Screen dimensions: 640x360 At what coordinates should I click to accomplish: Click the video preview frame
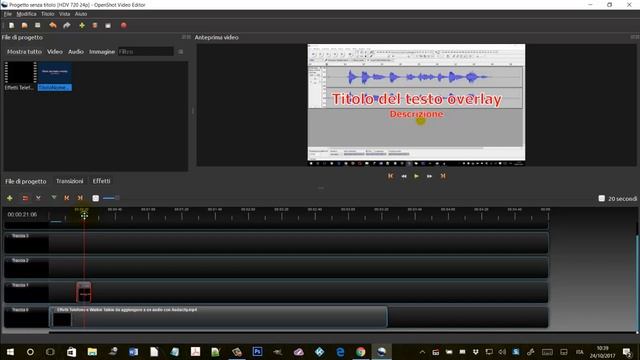(x=416, y=104)
